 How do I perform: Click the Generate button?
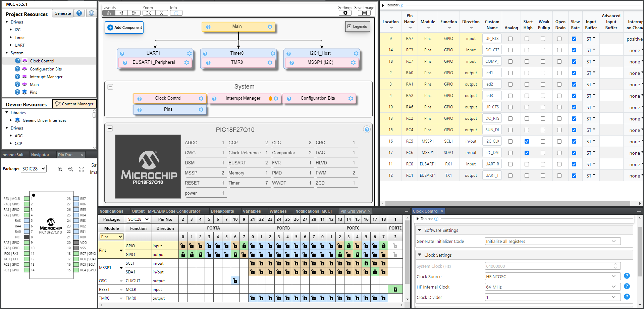pyautogui.click(x=63, y=13)
